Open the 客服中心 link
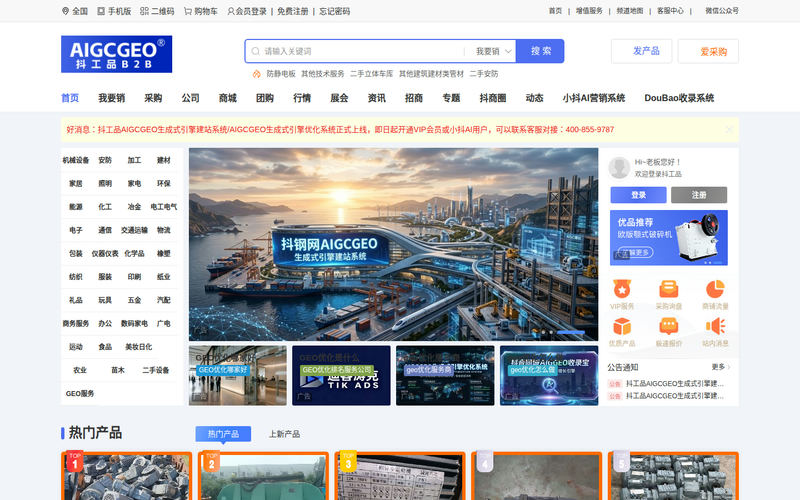 pyautogui.click(x=670, y=11)
